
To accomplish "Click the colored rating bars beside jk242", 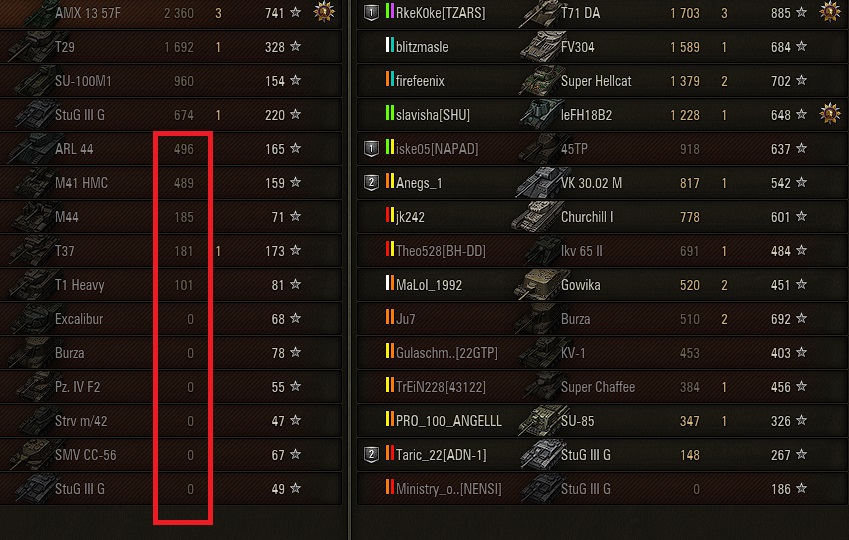I will pos(389,215).
